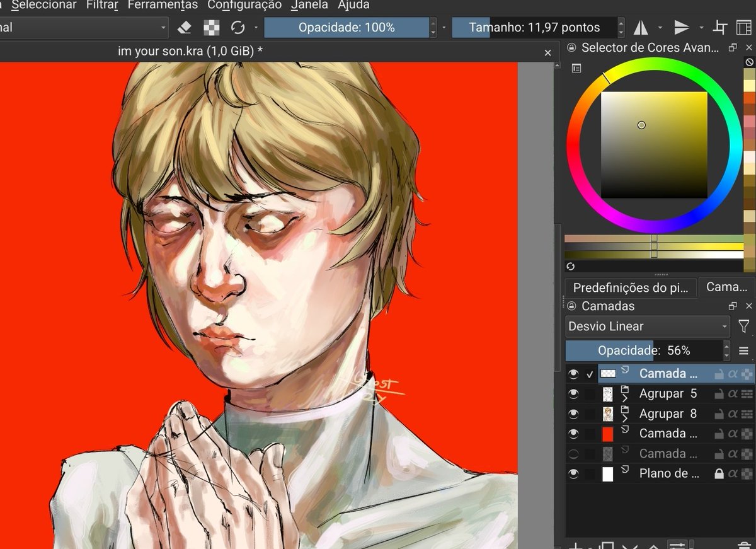The height and width of the screenshot is (549, 756).
Task: Click the Agrupar 8 layer thumbnail
Action: 609,413
